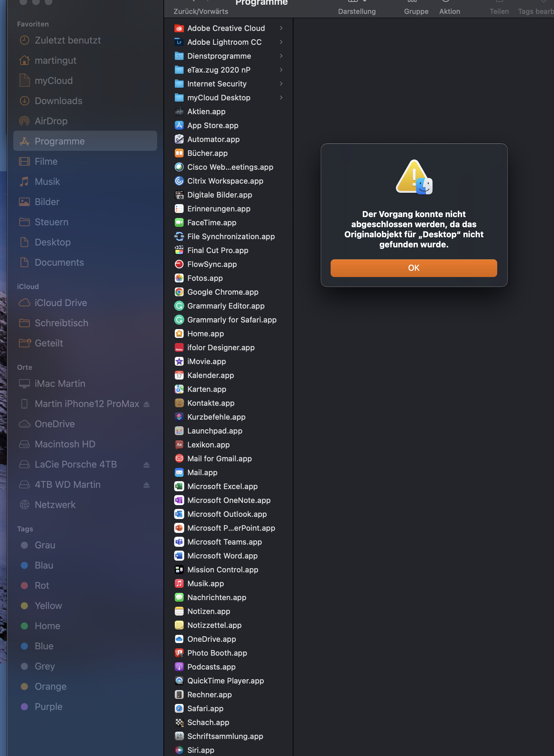Expand the Dienstprogramme folder chevron
554x756 pixels.
[x=281, y=56]
